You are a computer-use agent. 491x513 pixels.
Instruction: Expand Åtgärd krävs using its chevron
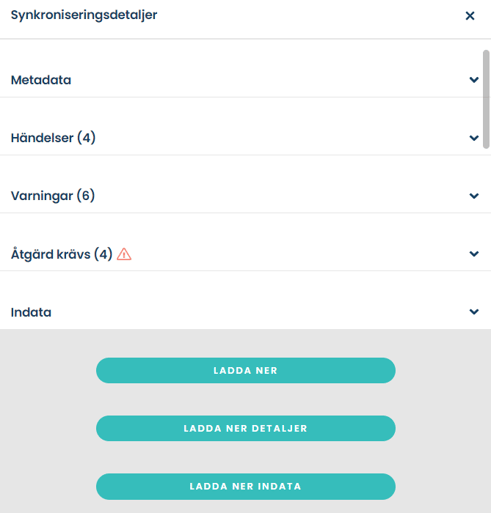pyautogui.click(x=474, y=254)
